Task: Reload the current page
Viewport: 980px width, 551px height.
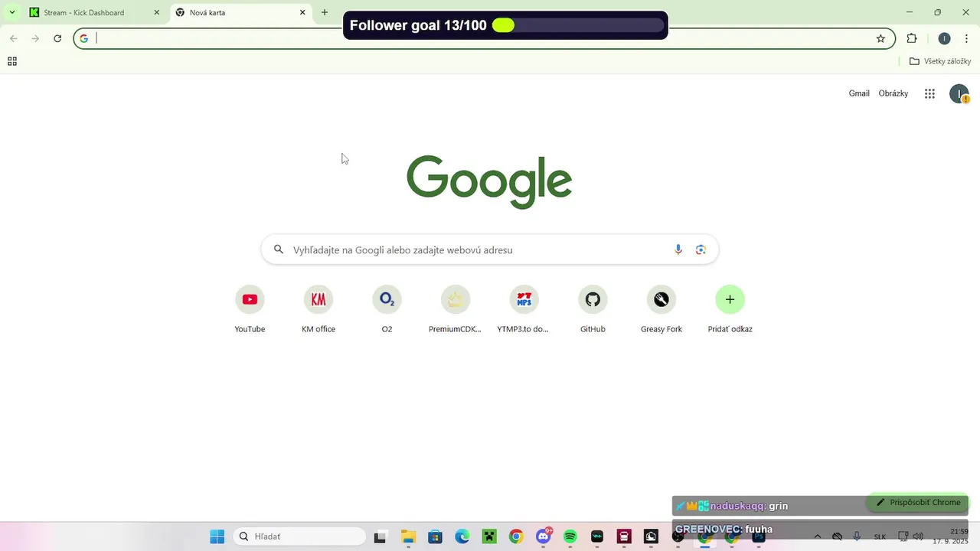Action: click(x=57, y=38)
